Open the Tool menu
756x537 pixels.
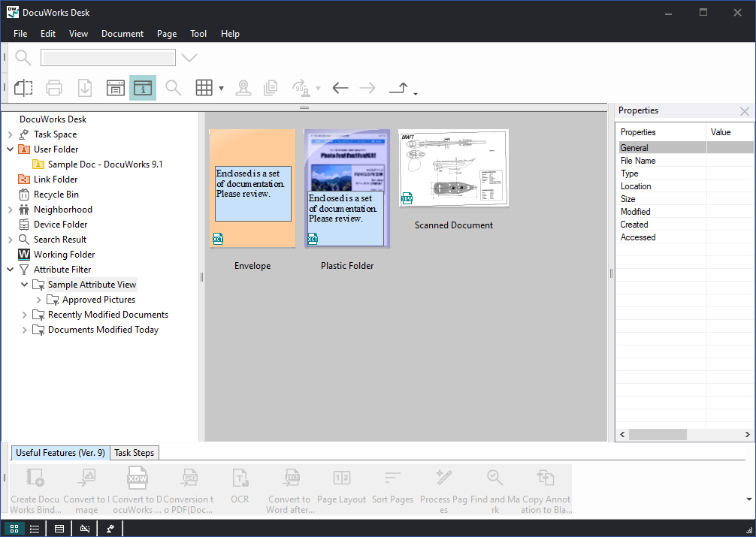point(198,34)
